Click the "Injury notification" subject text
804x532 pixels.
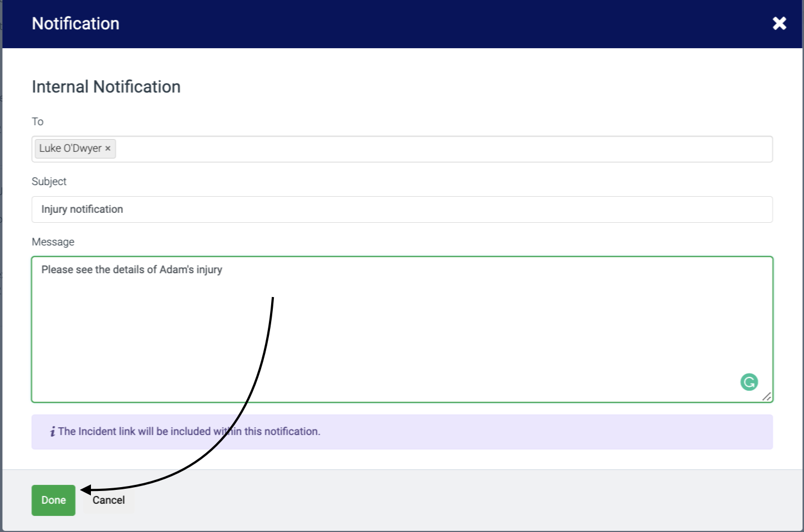(82, 209)
